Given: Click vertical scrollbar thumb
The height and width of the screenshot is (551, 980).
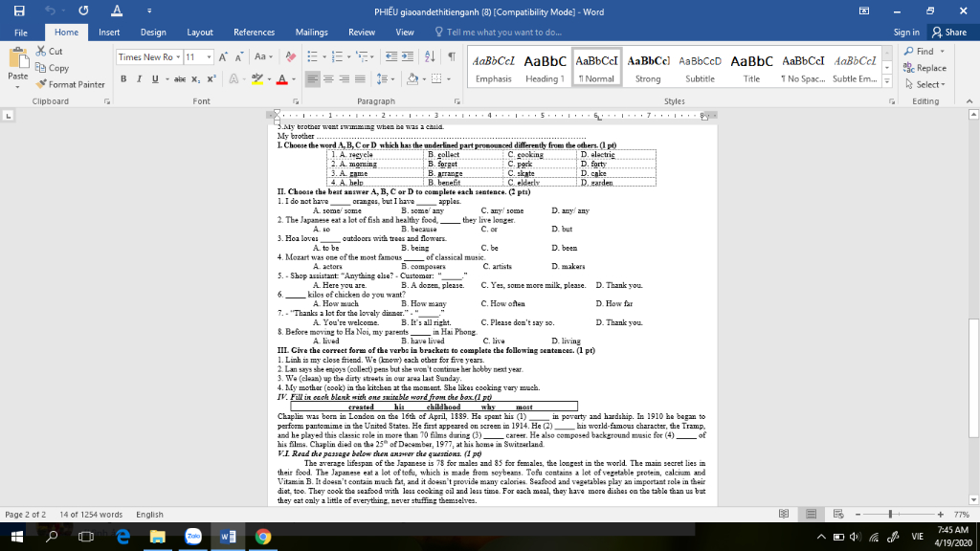Looking at the screenshot, I should click(x=973, y=378).
